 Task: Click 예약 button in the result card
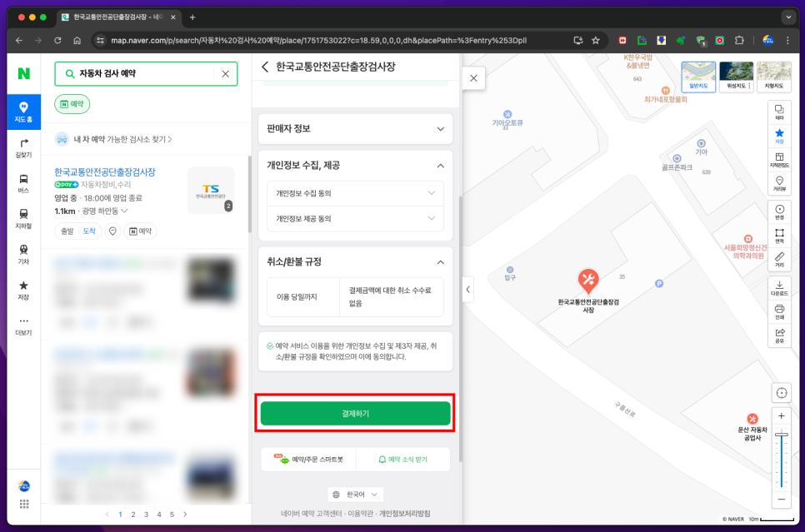[x=140, y=231]
